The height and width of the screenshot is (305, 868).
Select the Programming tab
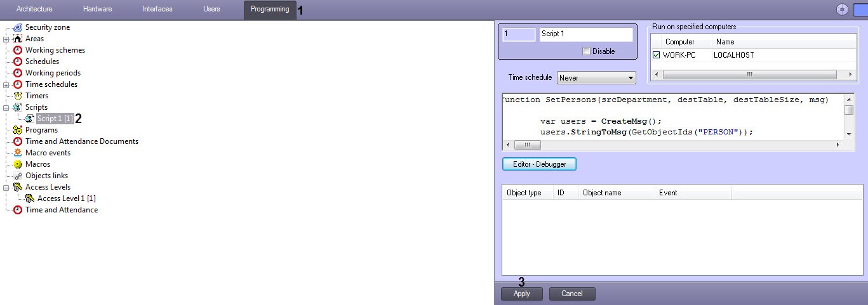tap(270, 10)
